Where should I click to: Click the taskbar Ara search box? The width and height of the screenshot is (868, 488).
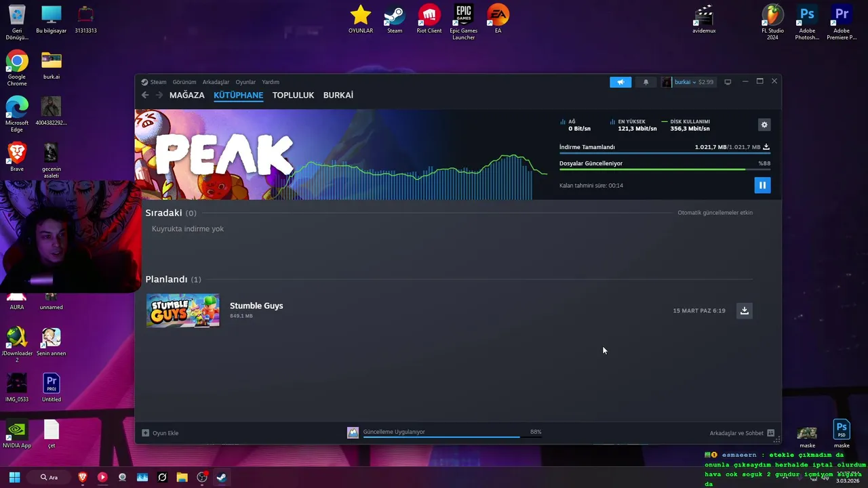(x=49, y=477)
